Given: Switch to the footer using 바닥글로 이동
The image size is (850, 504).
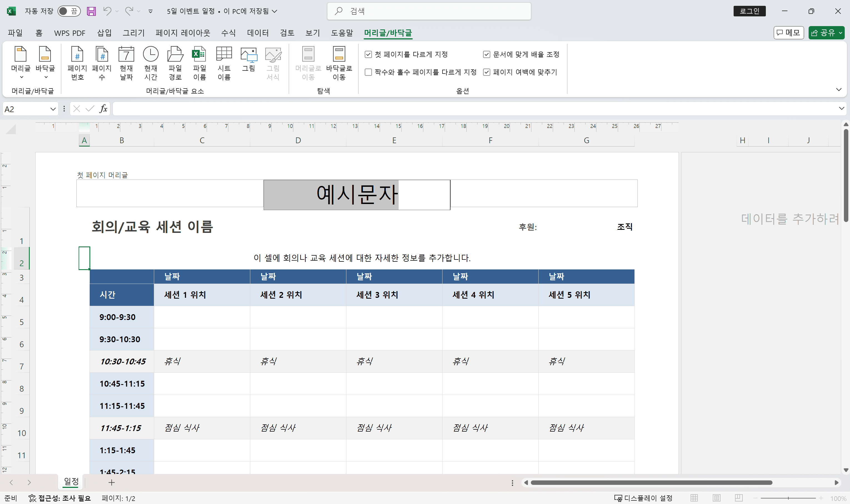Looking at the screenshot, I should [x=339, y=63].
